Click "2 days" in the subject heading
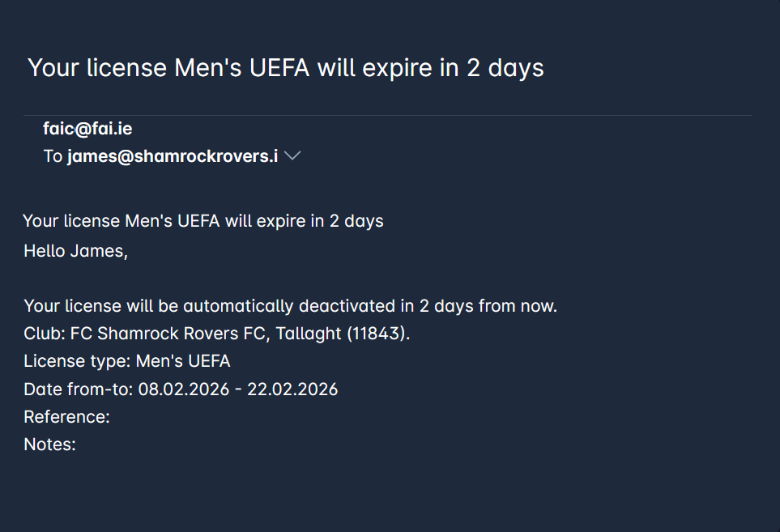Image resolution: width=780 pixels, height=532 pixels. pos(505,68)
